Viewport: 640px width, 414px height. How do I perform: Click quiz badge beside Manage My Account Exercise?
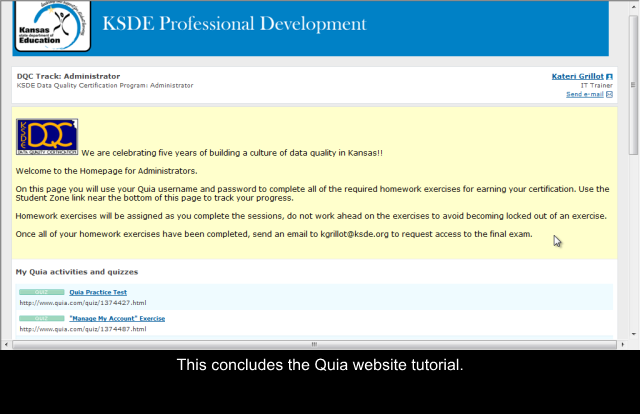click(x=41, y=318)
